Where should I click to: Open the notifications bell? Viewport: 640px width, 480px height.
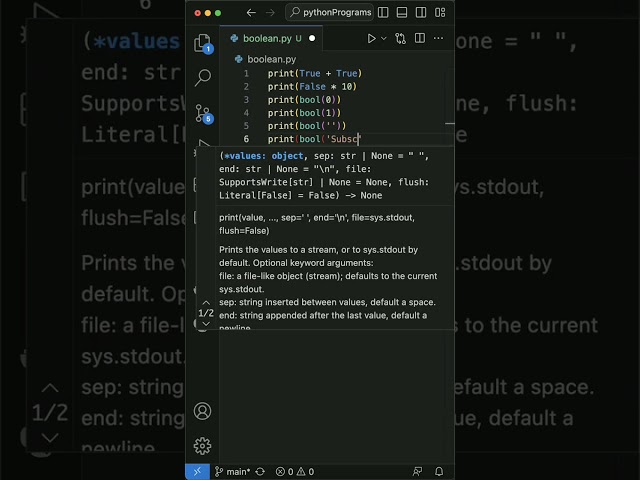click(x=439, y=472)
